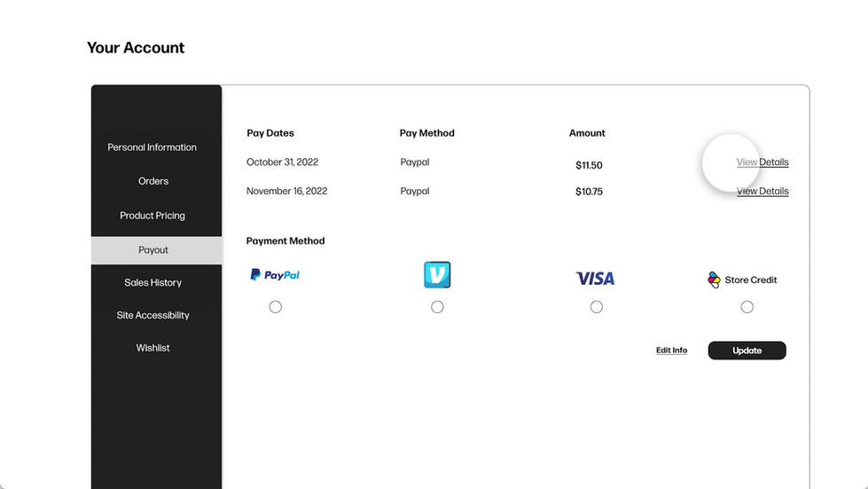868x489 pixels.
Task: Choose the Store Credit radio button
Action: [747, 307]
